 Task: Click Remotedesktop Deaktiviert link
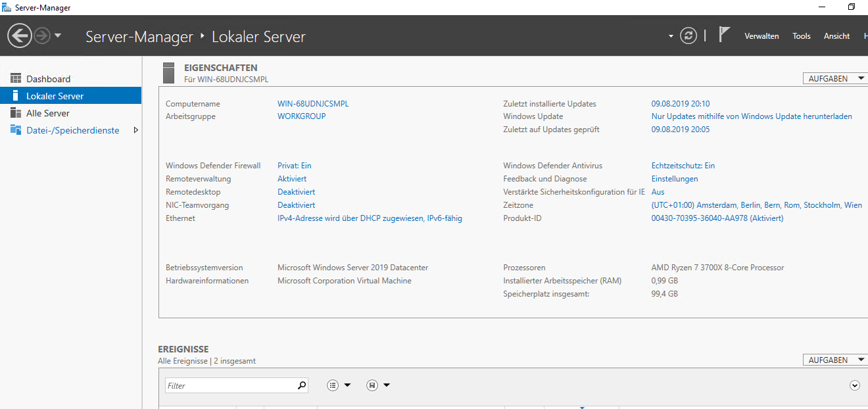[297, 192]
